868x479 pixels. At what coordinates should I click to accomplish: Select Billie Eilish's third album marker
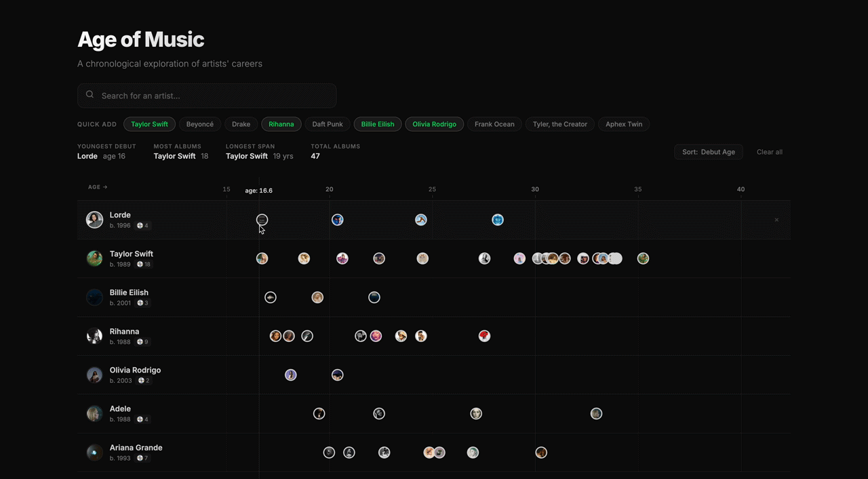pos(374,297)
